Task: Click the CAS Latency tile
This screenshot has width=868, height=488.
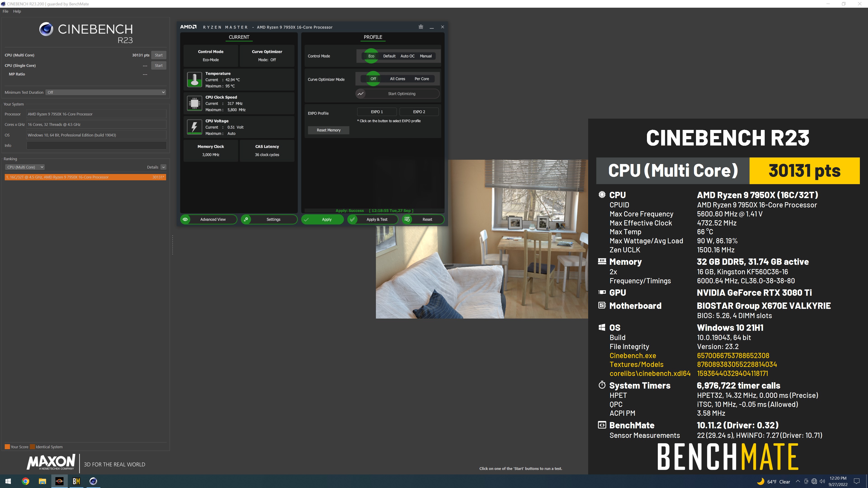Action: click(267, 150)
